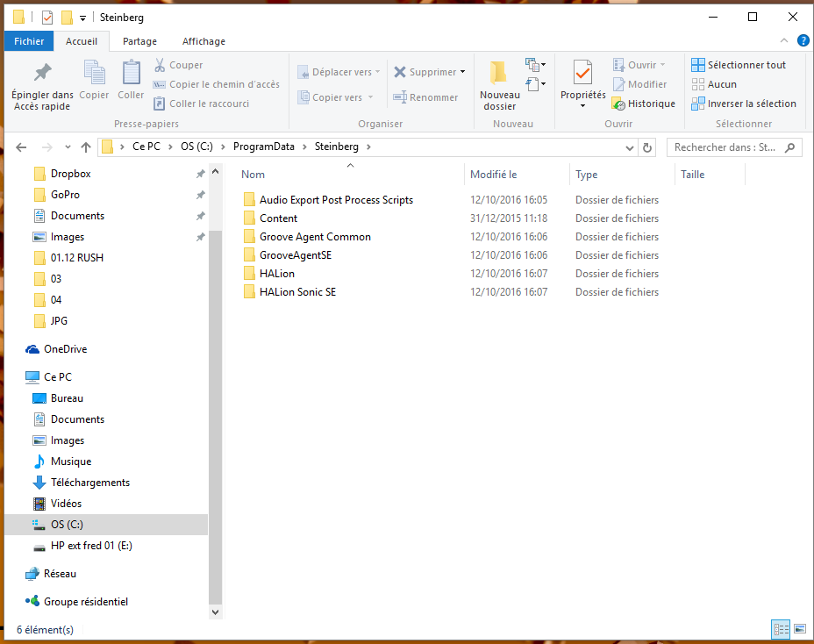Screen dimensions: 814x644
Task: Click the Propriétés checkmark icon
Action: 582,72
